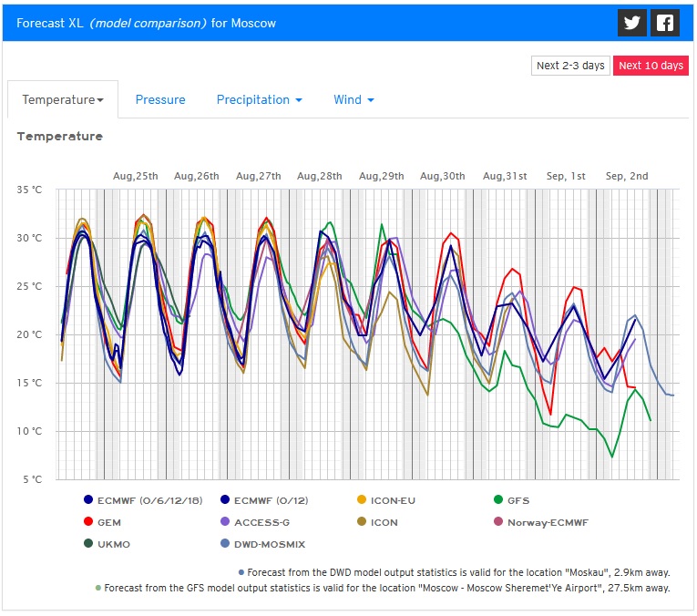Toggle ECMWF (0/12) series in legend
Viewport: 697px width, 616px height.
point(264,500)
